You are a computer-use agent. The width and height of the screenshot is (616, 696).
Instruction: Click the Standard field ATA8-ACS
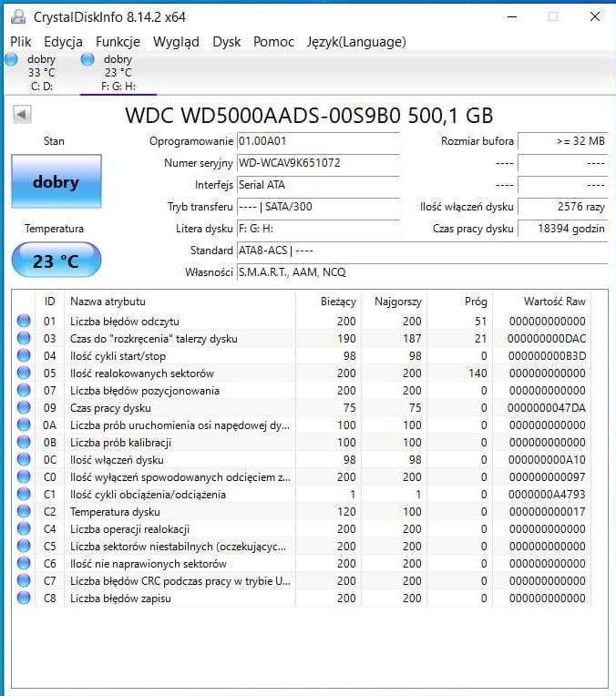coord(423,251)
